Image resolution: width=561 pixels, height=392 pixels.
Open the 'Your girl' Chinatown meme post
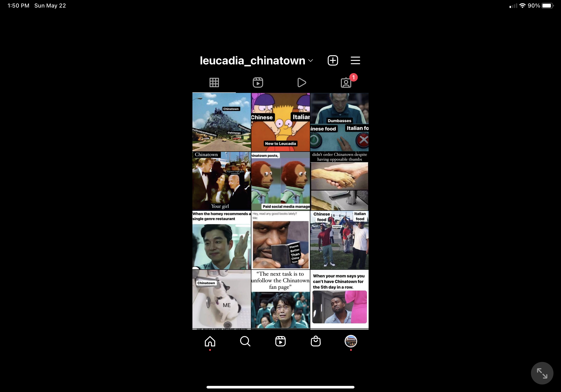pos(221,181)
